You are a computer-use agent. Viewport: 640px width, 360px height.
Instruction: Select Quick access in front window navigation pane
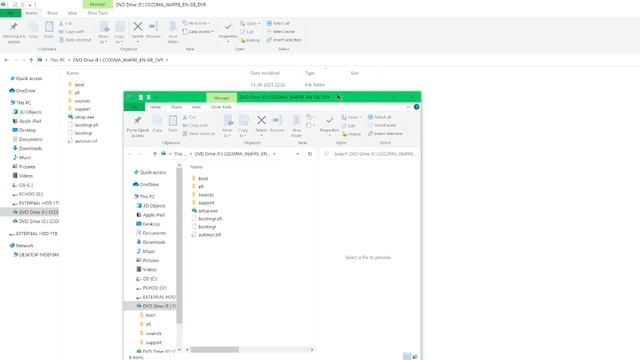(x=149, y=172)
